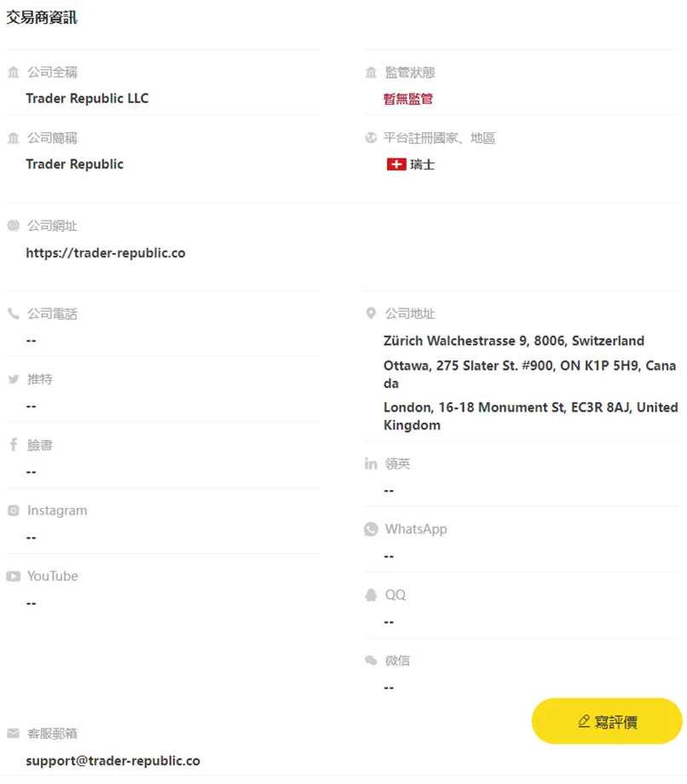Click the LinkedIn icon beside 領英
This screenshot has height=784, width=687.
tap(371, 464)
